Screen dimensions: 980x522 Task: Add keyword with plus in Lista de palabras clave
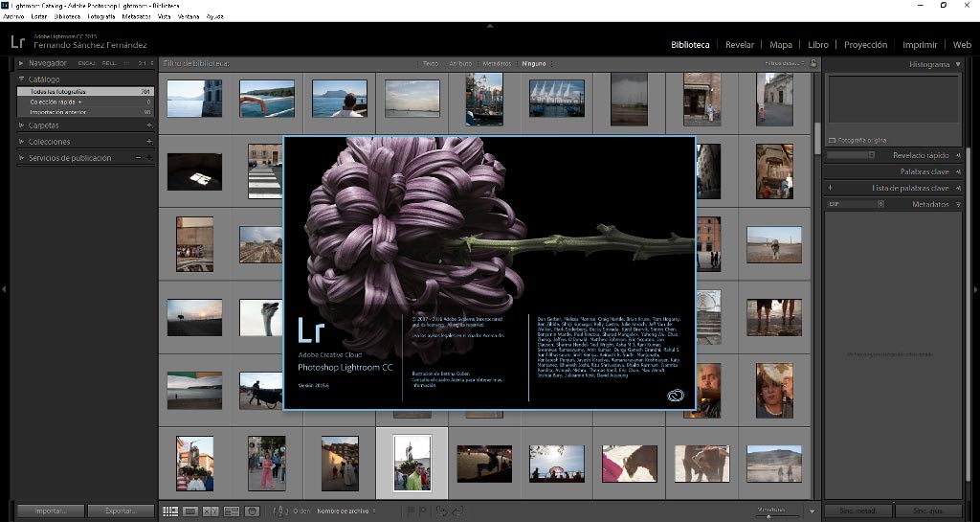831,188
